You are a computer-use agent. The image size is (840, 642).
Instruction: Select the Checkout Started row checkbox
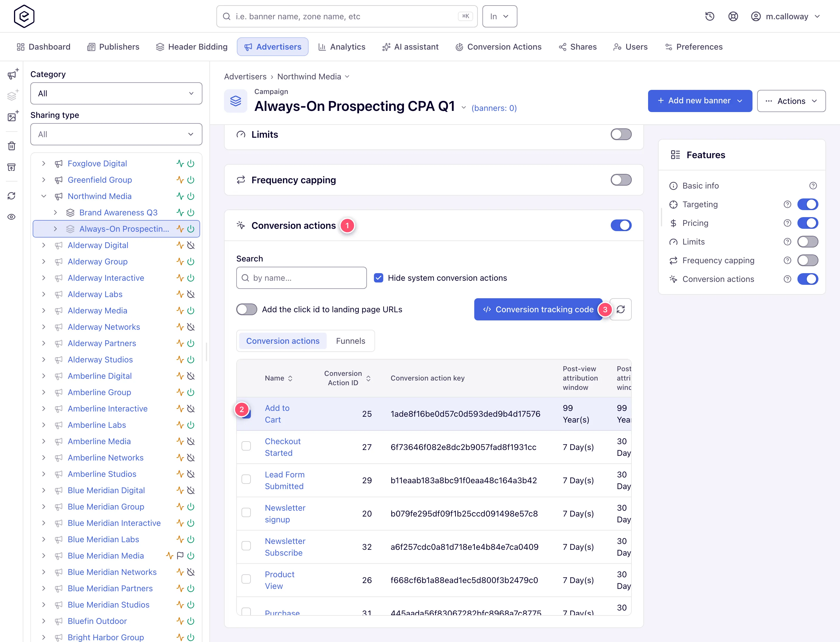246,446
